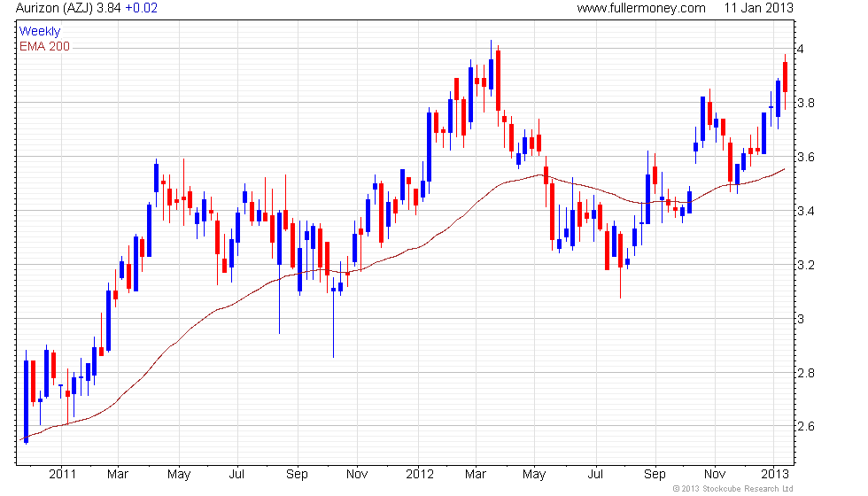Click the 2013 date axis label
868x496 pixels.
click(x=774, y=475)
